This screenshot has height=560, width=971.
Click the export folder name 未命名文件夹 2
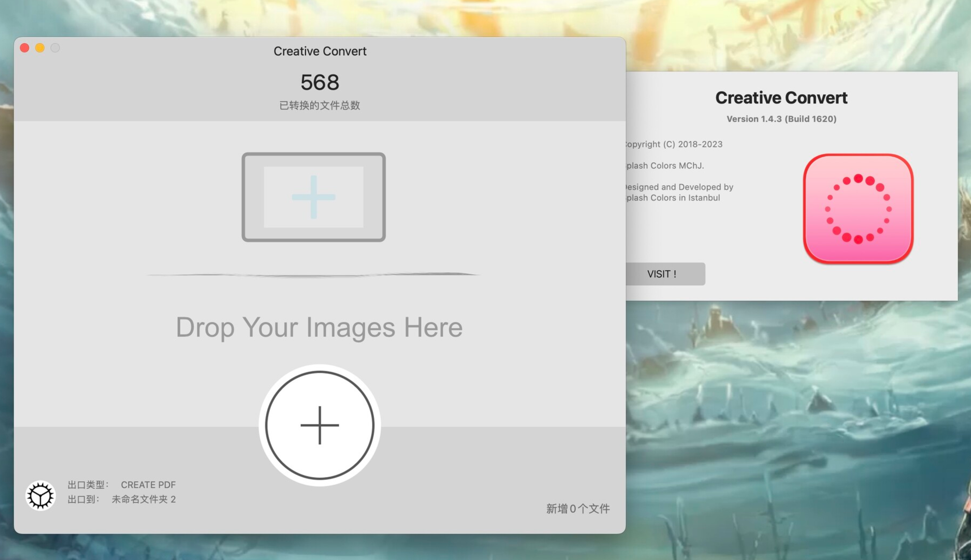pyautogui.click(x=144, y=499)
